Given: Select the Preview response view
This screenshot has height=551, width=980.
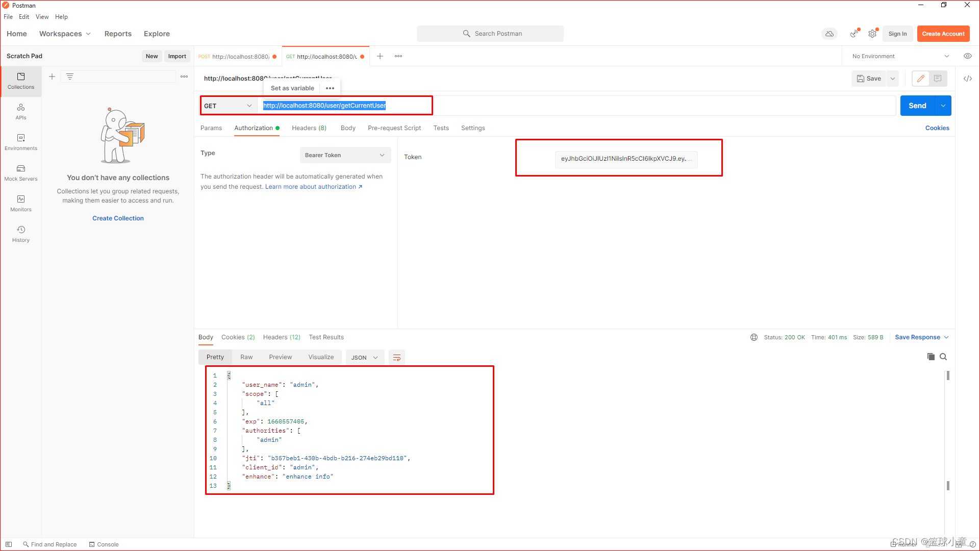Looking at the screenshot, I should [281, 357].
